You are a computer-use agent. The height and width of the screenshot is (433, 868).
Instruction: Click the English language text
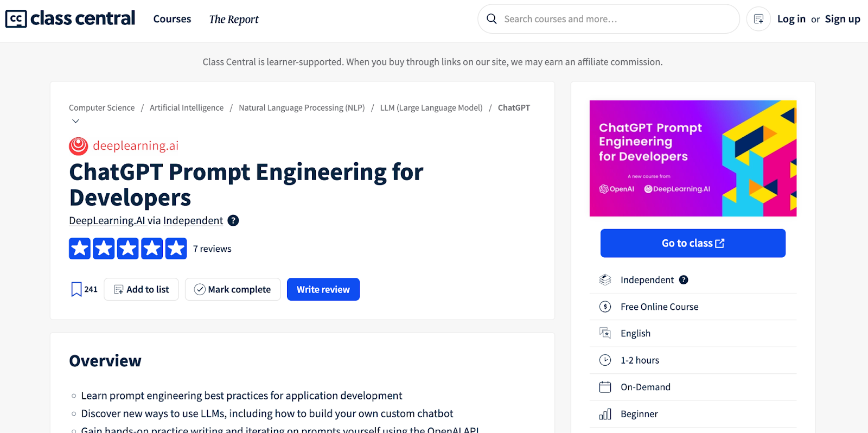point(635,333)
